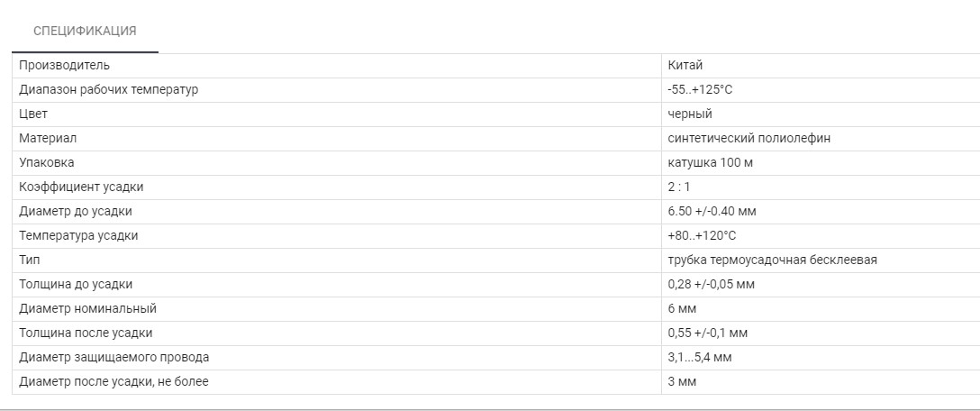Click the Материал row label

48,139
